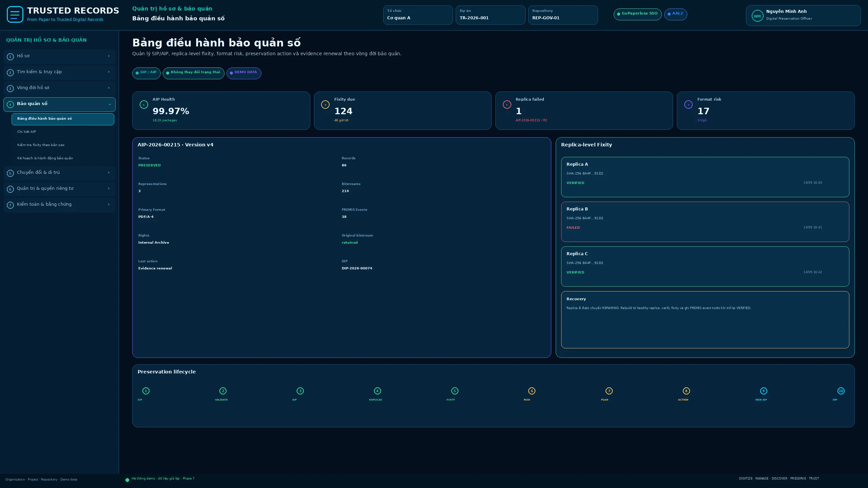Click the AIP Health green status icon
This screenshot has height=488, width=868.
click(144, 105)
